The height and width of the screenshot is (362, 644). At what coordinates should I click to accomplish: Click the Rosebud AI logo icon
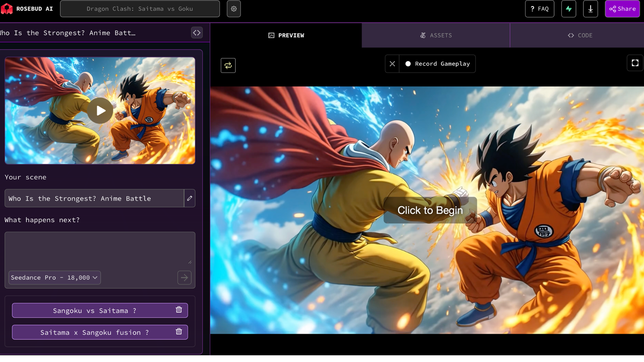[7, 9]
